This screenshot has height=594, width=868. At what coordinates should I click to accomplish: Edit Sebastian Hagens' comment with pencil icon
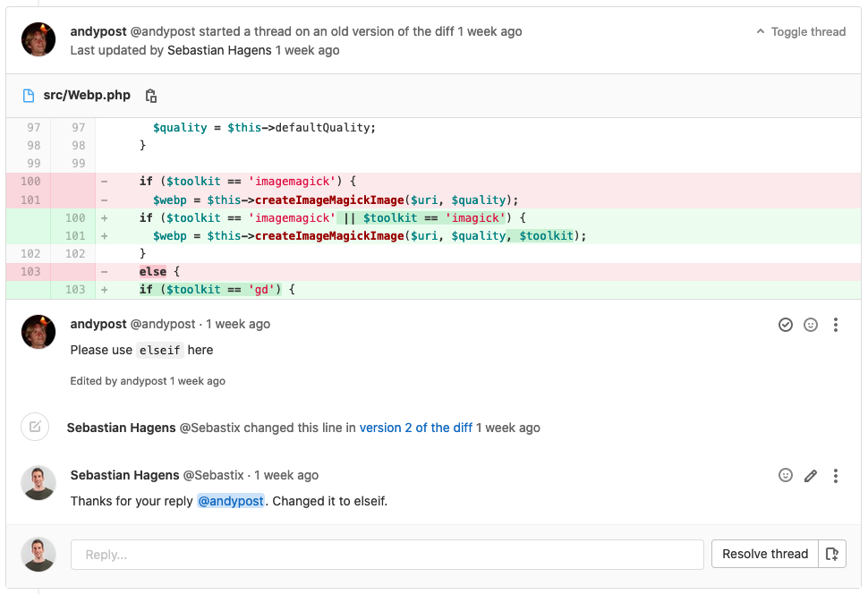pos(811,475)
